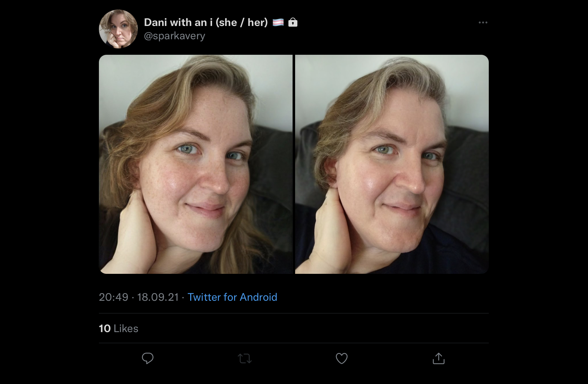The image size is (588, 384).
Task: Click the word Likes under the tweet
Action: [x=126, y=329]
